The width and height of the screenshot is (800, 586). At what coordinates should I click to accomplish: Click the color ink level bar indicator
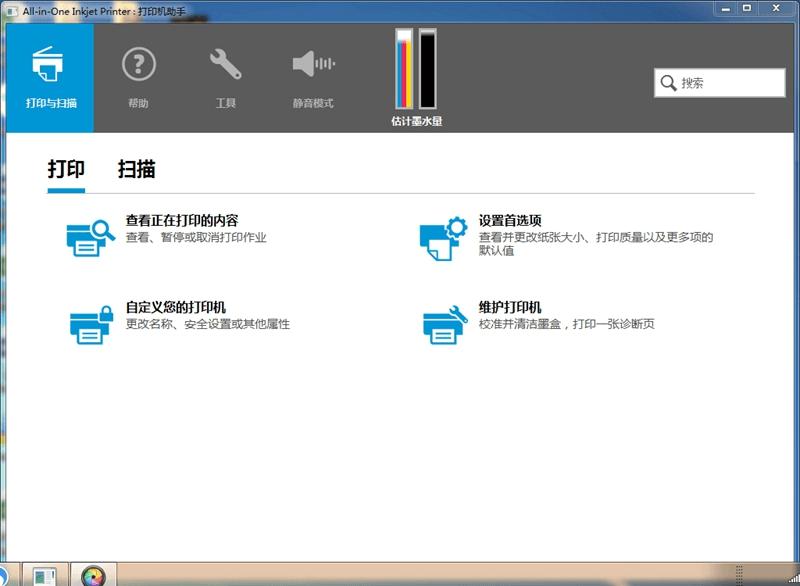click(x=402, y=70)
